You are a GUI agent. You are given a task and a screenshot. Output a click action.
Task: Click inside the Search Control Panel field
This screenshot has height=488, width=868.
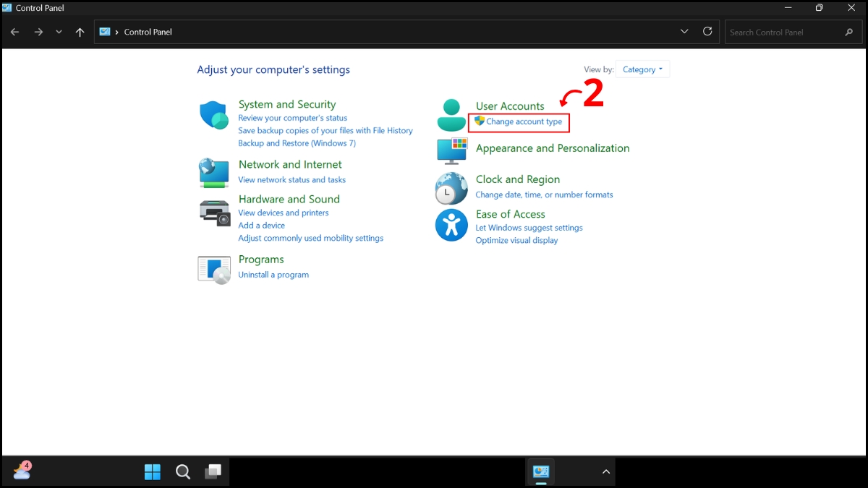tap(781, 32)
